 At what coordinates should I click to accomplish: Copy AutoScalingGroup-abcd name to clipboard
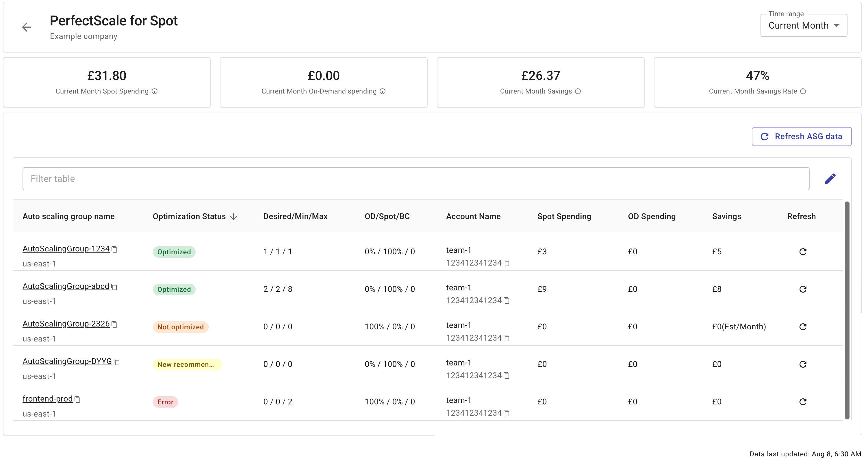pos(114,287)
